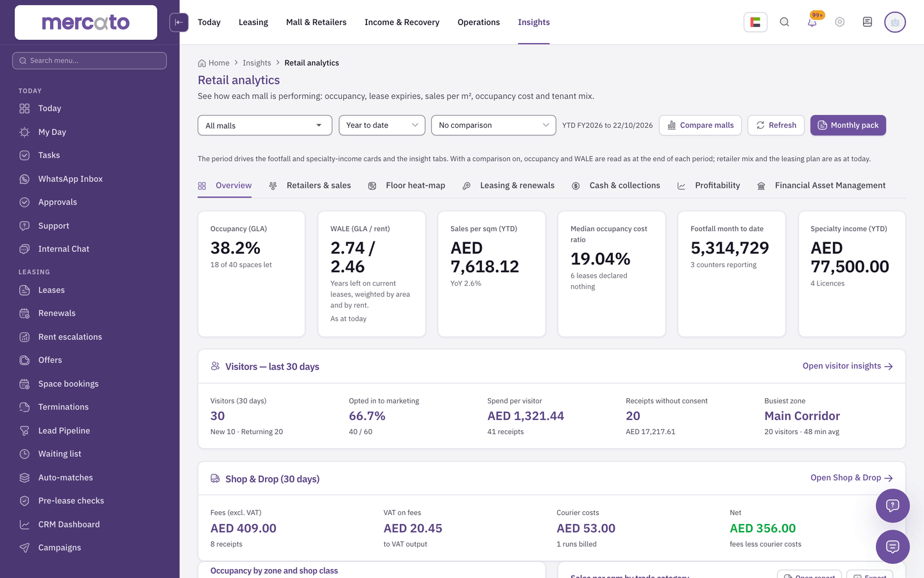Open the UAE flag language selector

coord(755,22)
